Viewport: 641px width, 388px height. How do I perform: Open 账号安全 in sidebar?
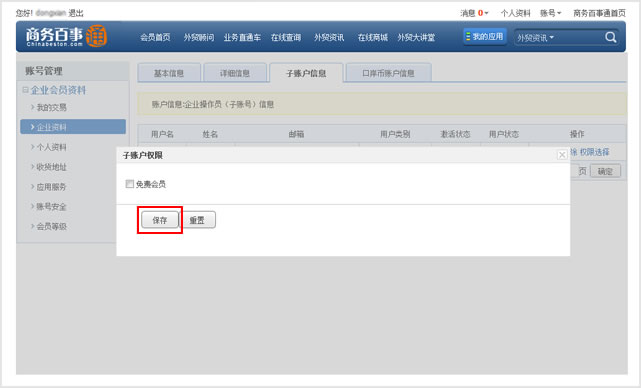tap(52, 206)
